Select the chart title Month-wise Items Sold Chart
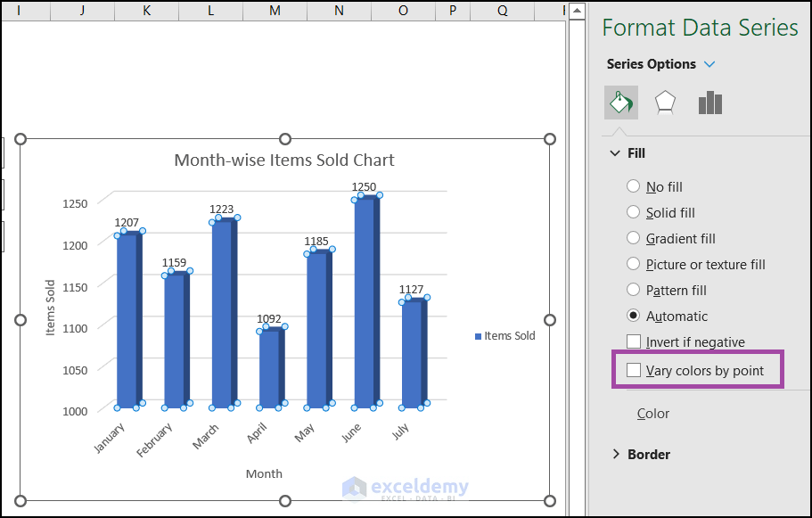812x518 pixels. [x=285, y=160]
